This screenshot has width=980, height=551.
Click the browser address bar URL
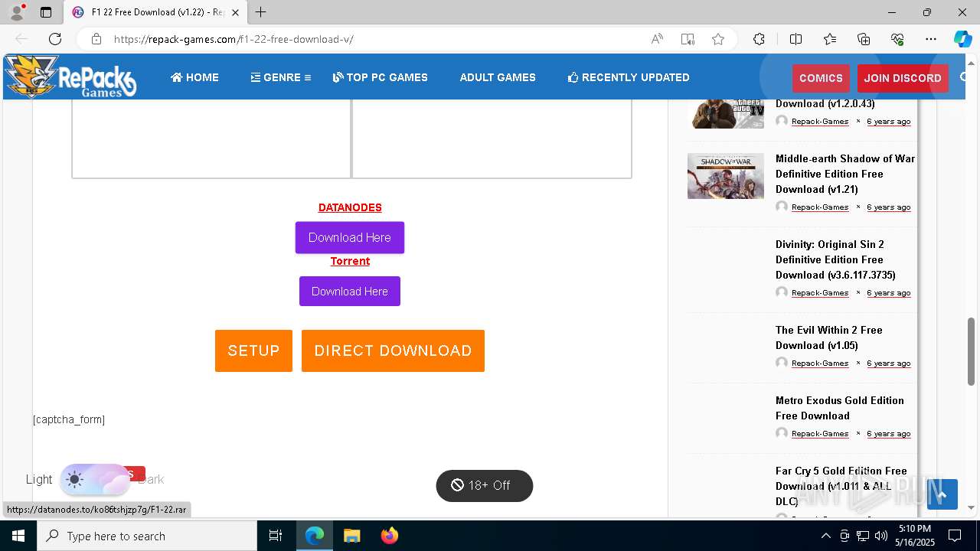pos(234,39)
